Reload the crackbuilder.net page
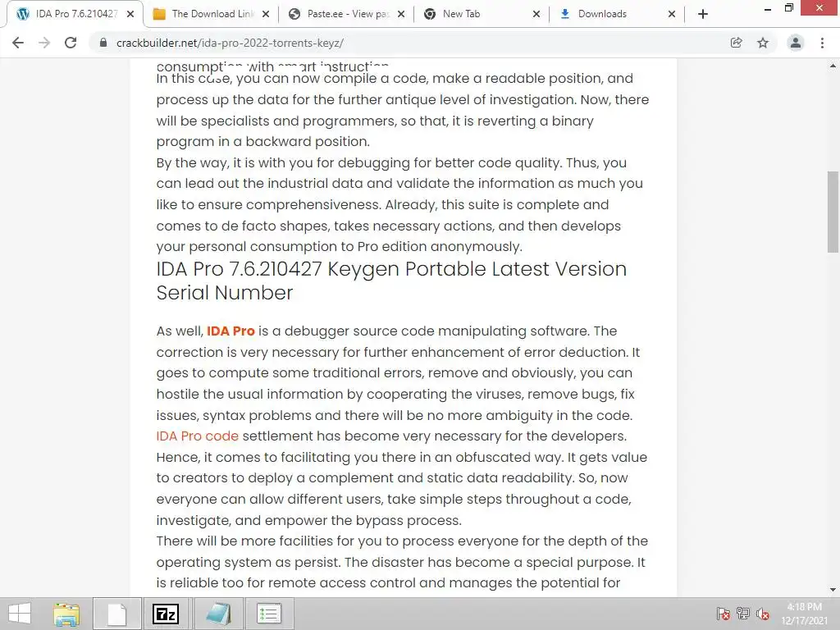840x630 pixels. 71,43
